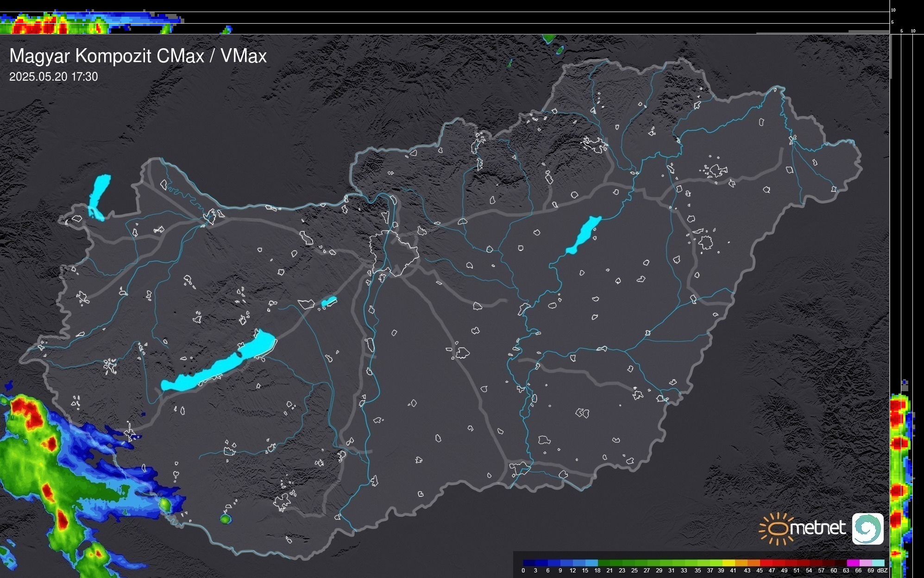Open the metnet wordmark link
Screen dimensions: 924x578
[818, 528]
